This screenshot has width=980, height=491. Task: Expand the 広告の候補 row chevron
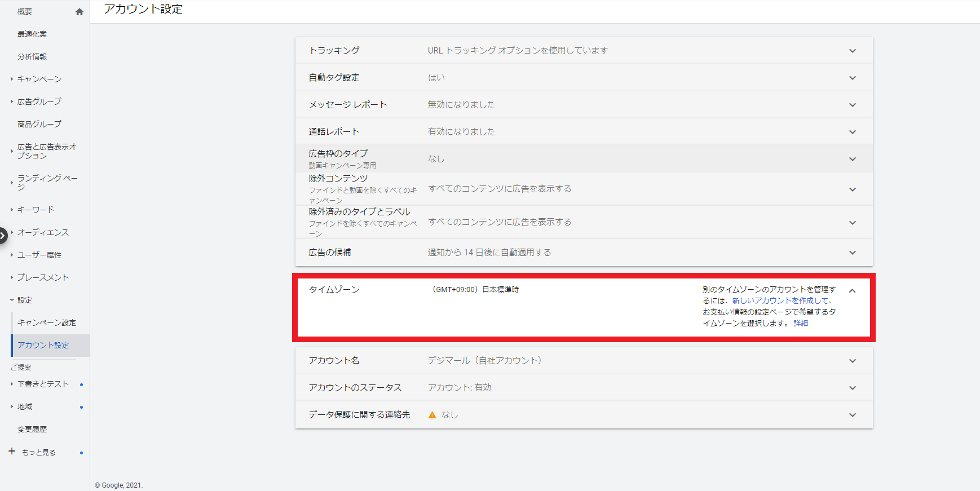pos(853,253)
